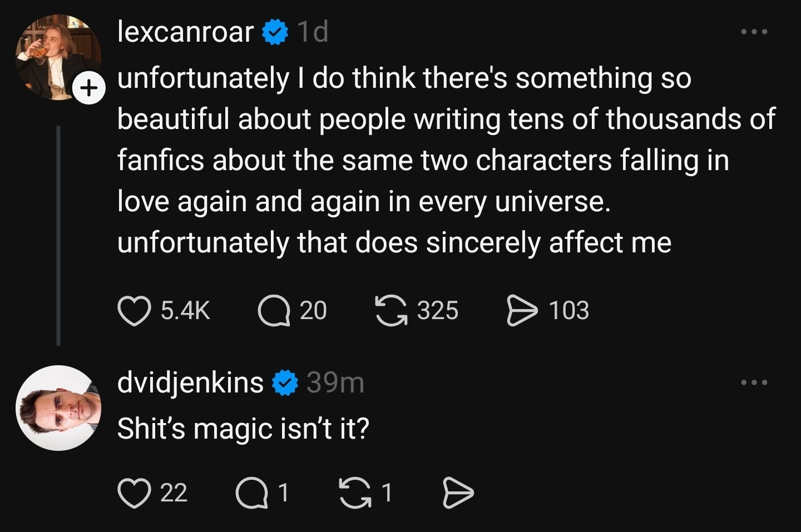Share lexcanroar's post via send icon

tap(522, 310)
